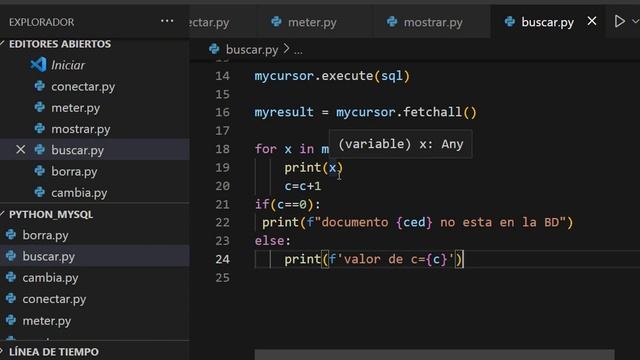Viewport: 640px width, 360px height.
Task: Click the VS Code icon beside Iniciar
Action: pos(38,65)
